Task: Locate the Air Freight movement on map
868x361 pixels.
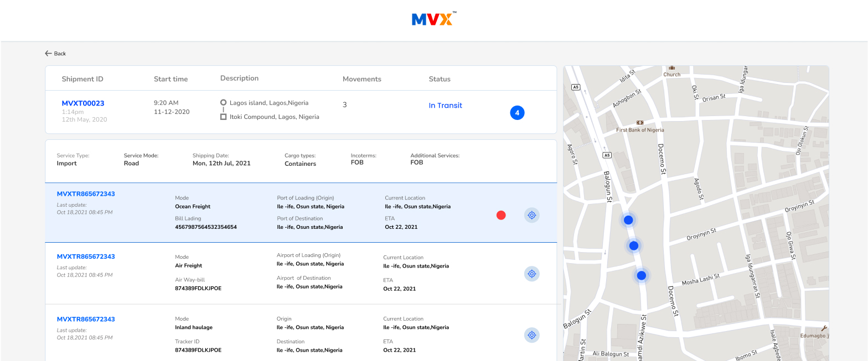Action: tap(531, 274)
